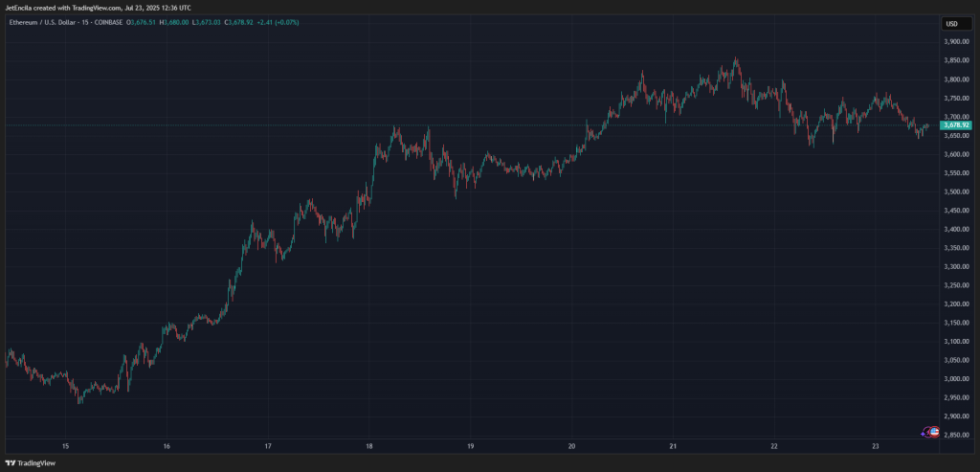Click the close value C3,678.92
980x472 pixels.
[238, 23]
